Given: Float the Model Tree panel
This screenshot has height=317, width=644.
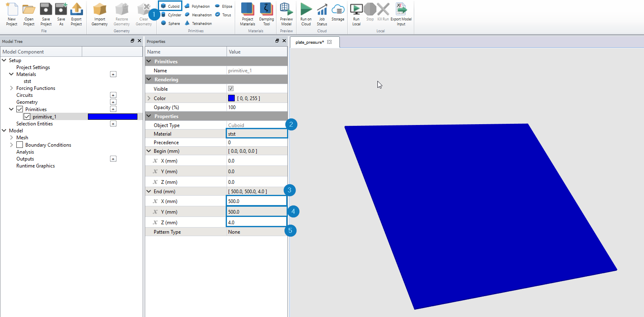Looking at the screenshot, I should tap(132, 41).
